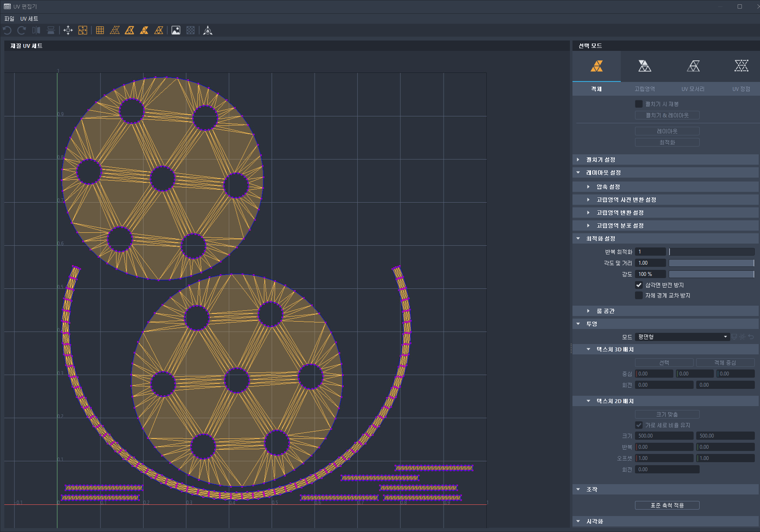Toggle the bold-outline triangle UV borders icon
760x532 pixels.
pos(129,30)
